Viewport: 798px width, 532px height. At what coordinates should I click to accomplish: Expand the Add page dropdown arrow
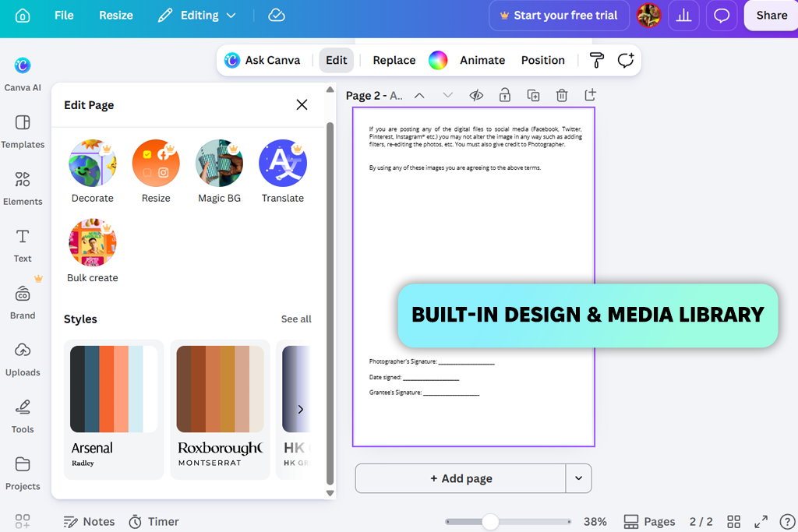(579, 478)
